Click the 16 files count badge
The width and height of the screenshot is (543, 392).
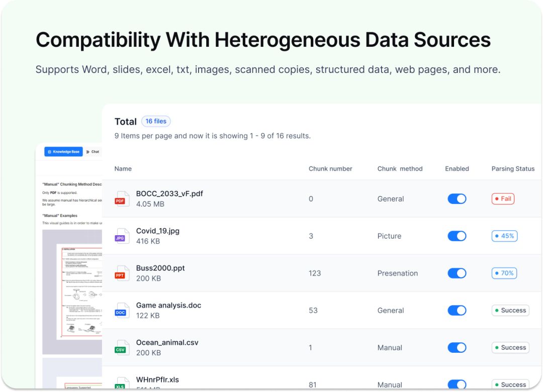point(156,121)
